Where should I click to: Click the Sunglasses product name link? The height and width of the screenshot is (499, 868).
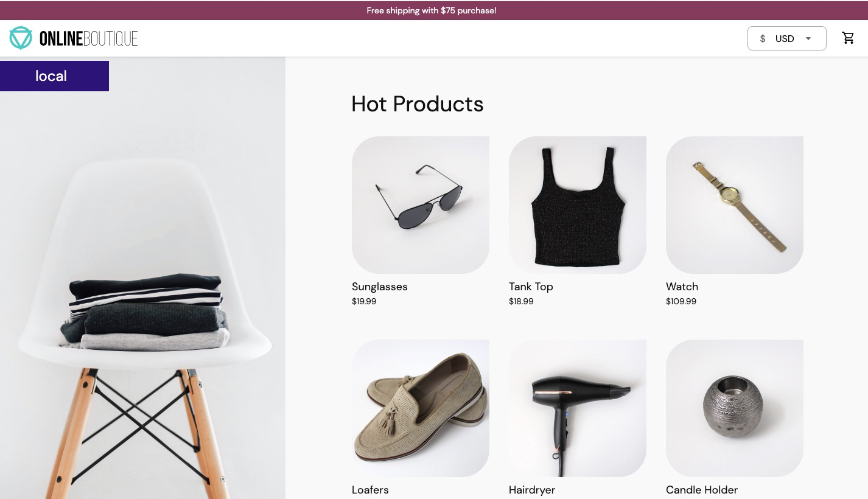pyautogui.click(x=380, y=287)
